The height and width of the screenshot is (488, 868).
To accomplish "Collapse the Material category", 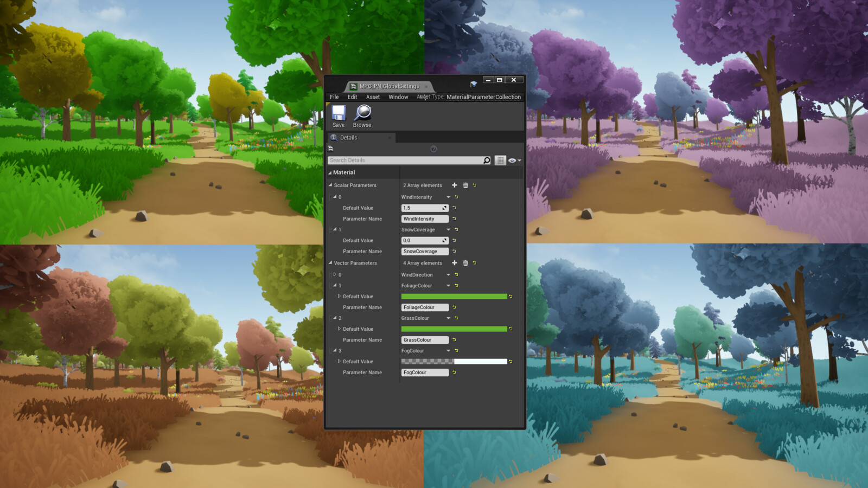I will [329, 173].
